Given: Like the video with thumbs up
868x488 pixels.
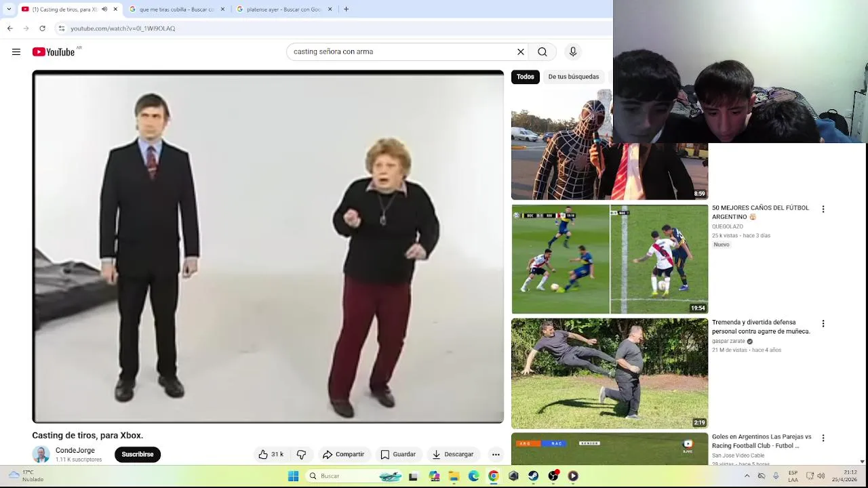Looking at the screenshot, I should (271, 454).
